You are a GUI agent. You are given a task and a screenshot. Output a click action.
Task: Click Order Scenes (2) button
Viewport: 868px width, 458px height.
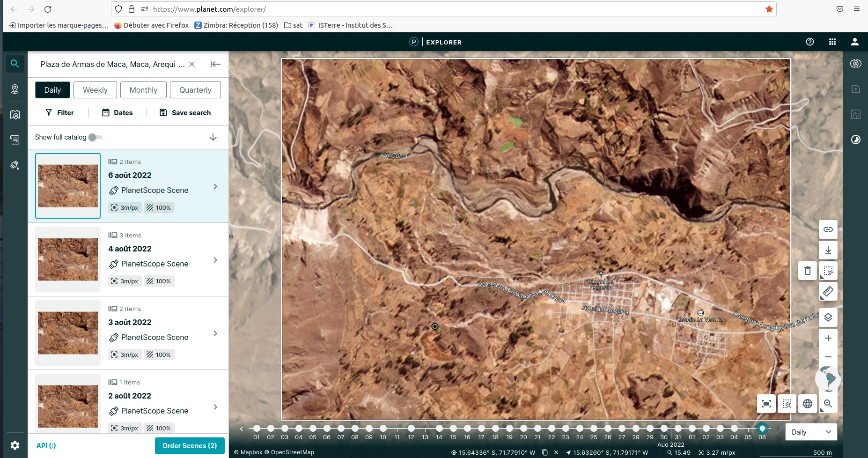190,445
